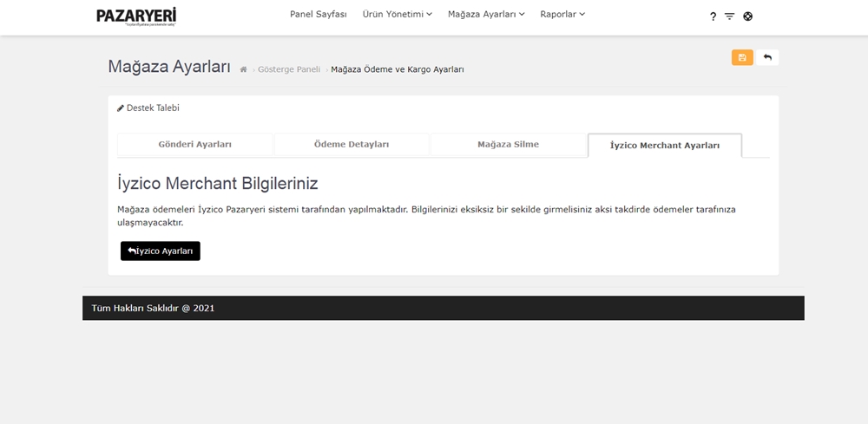This screenshot has height=424, width=868.
Task: Switch to the Ödeme Detayları tab
Action: click(352, 145)
